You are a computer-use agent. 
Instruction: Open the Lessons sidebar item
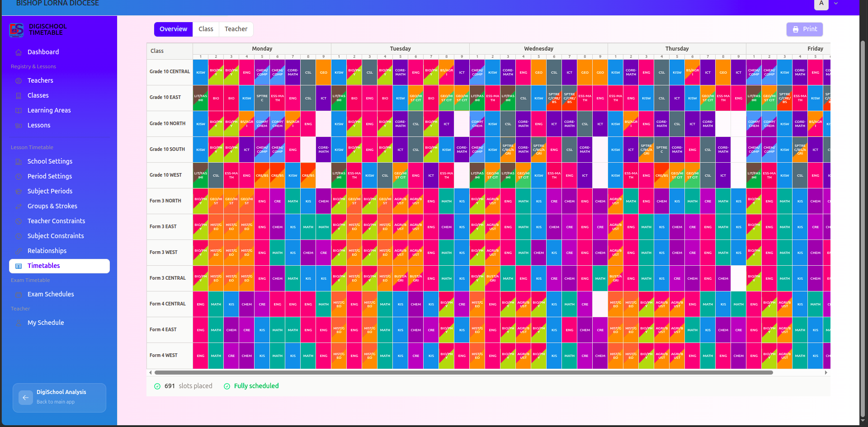pyautogui.click(x=59, y=125)
